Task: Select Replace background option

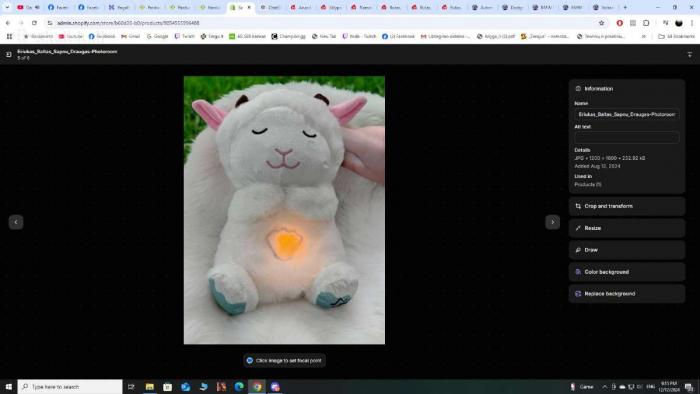Action: [x=627, y=294]
